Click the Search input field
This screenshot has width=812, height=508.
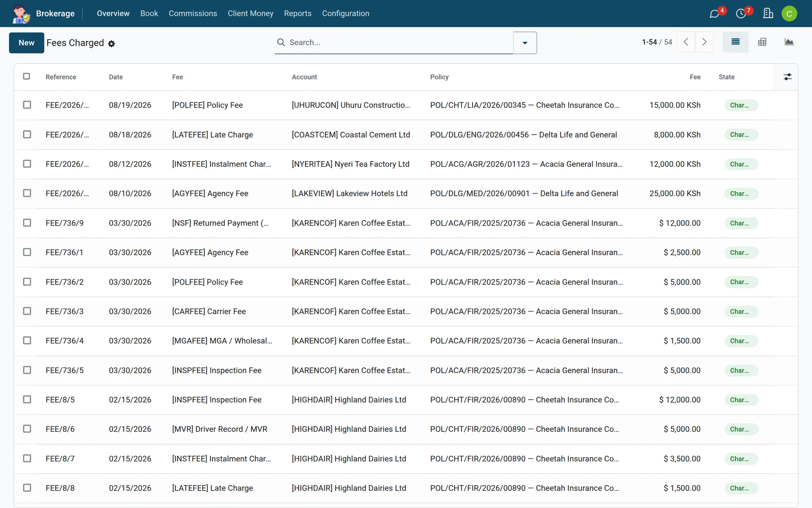[400, 42]
